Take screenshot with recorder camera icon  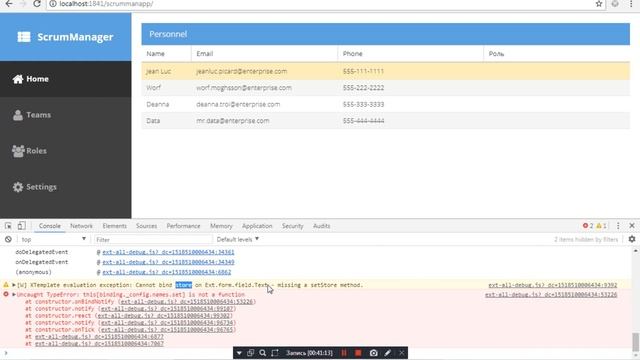coord(373,353)
